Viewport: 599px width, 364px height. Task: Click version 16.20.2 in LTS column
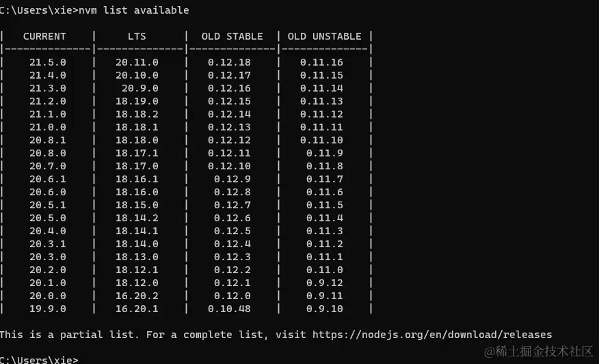pos(137,296)
